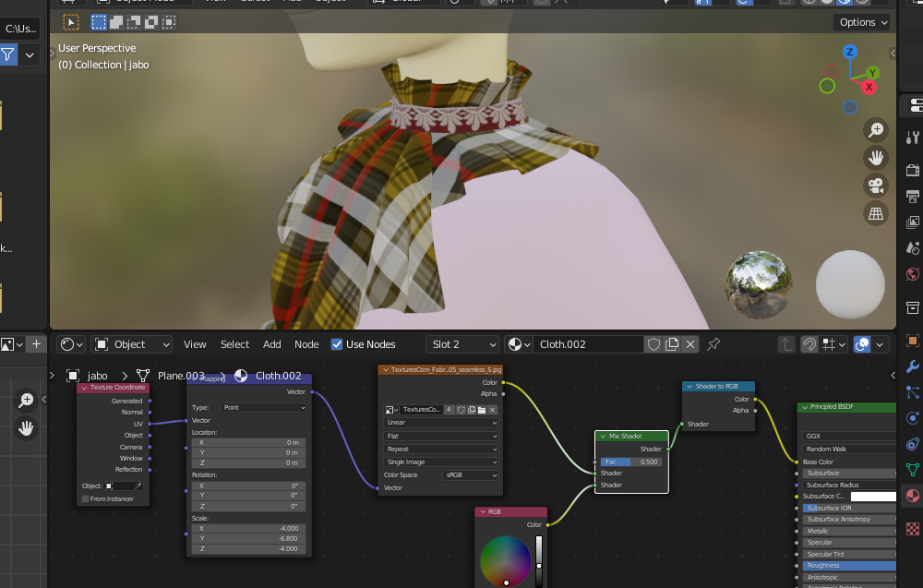Viewport: 923px width, 588px height.
Task: Uncheck the Use Nodes checkbox
Action: [337, 344]
